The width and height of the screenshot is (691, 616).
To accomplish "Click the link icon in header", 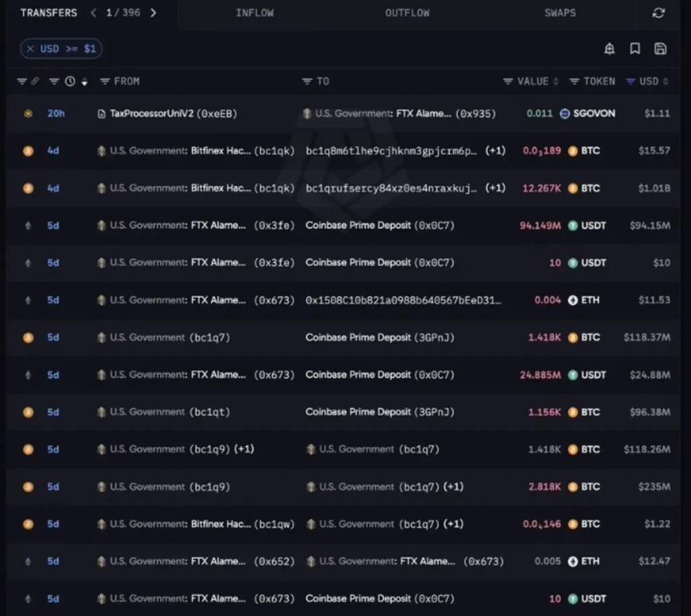I will pyautogui.click(x=35, y=81).
